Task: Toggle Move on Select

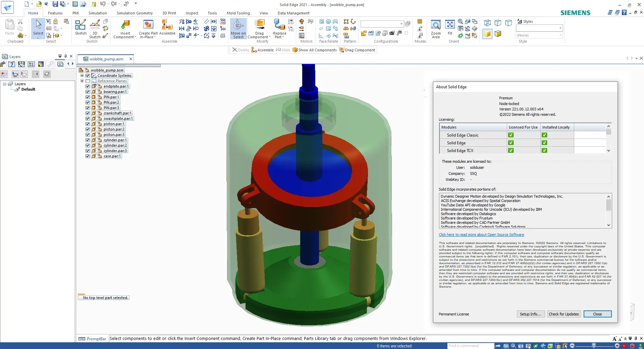Action: click(238, 29)
